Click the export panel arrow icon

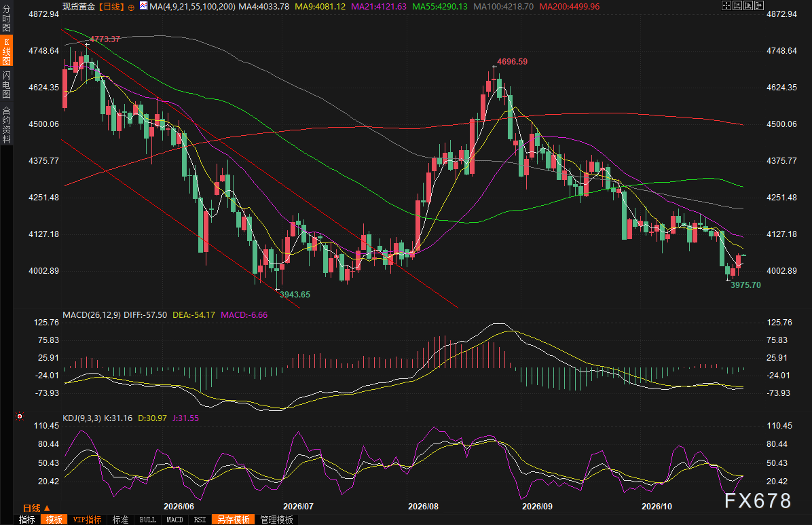point(759,5)
